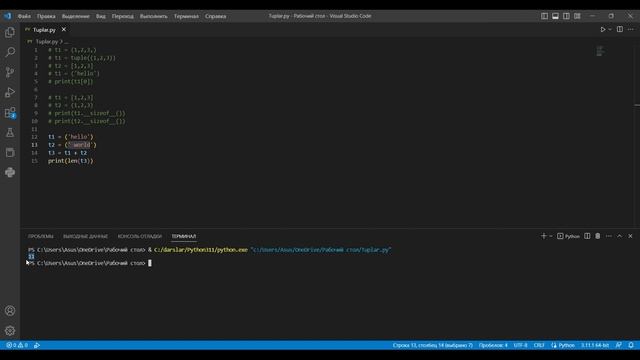640x360 pixels.
Task: Close the terminal panel
Action: [x=630, y=236]
